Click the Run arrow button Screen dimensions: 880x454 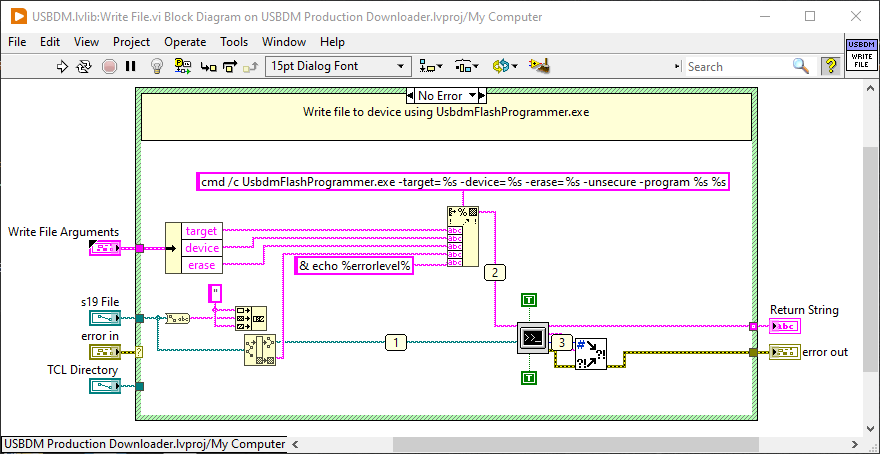click(x=62, y=66)
